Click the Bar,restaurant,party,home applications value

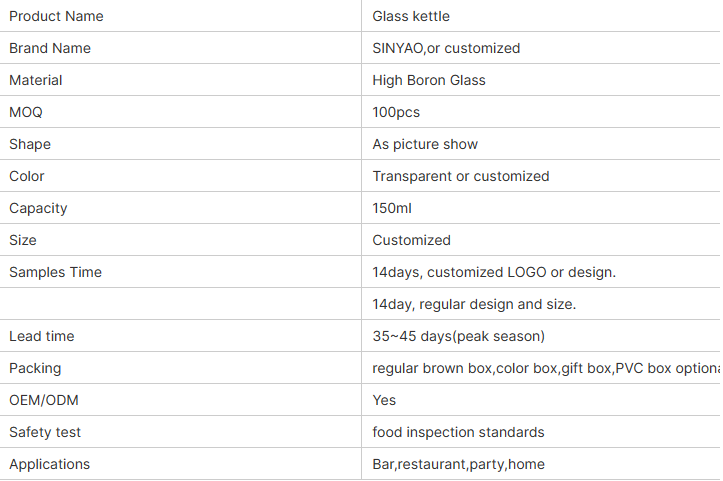459,464
